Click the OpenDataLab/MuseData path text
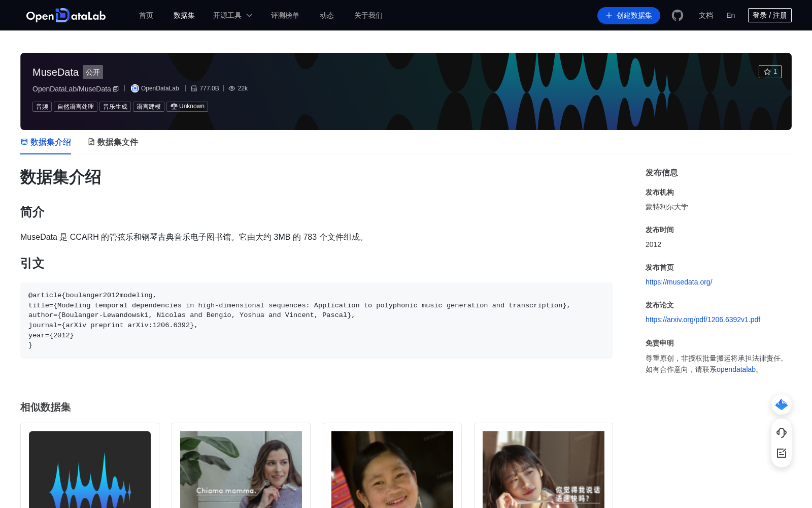This screenshot has height=508, width=812. pyautogui.click(x=72, y=89)
